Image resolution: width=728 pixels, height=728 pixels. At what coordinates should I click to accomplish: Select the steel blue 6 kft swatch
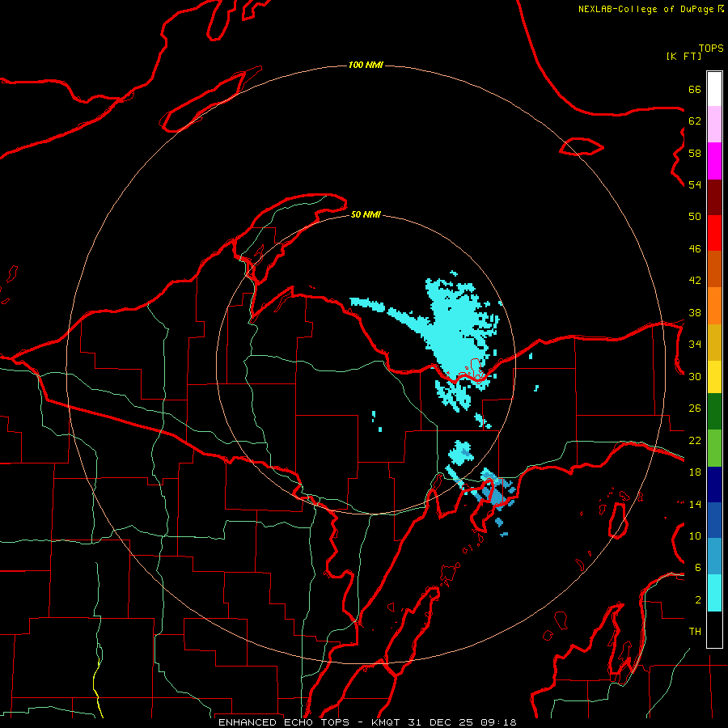coord(714,557)
